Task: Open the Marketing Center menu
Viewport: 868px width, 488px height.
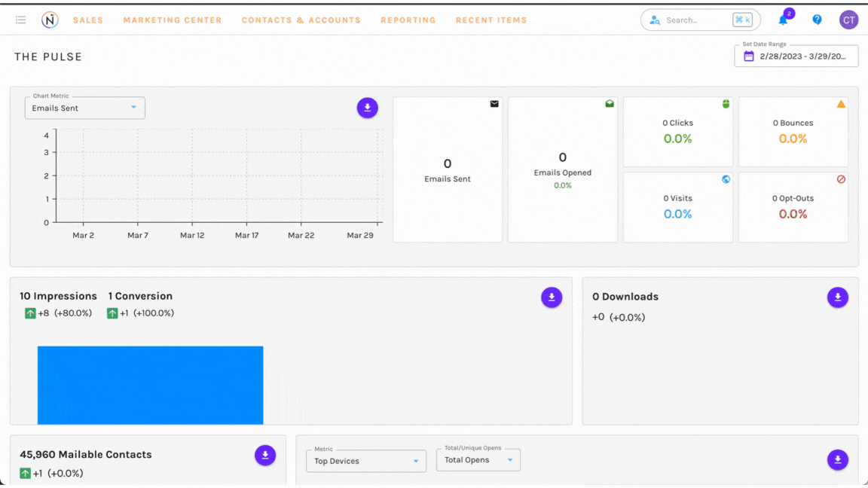Action: [172, 20]
